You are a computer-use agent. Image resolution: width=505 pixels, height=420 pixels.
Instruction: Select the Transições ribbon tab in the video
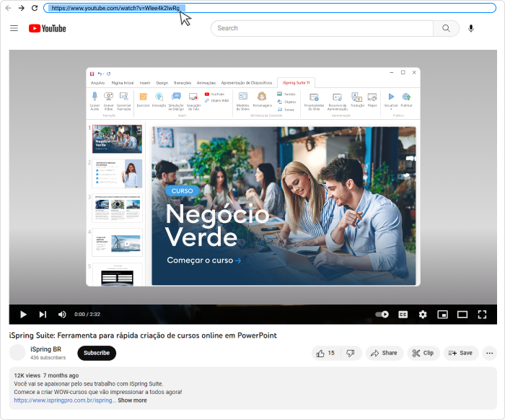tap(183, 83)
